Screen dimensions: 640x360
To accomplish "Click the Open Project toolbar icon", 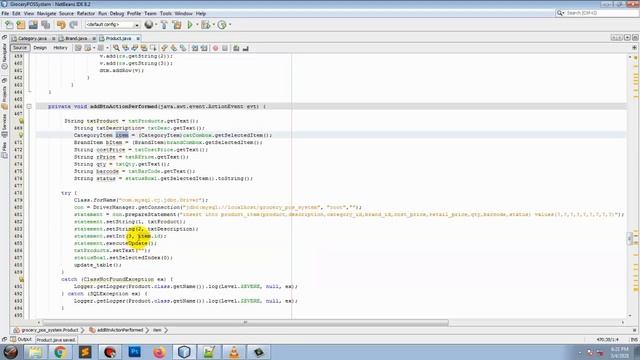I will point(33,25).
